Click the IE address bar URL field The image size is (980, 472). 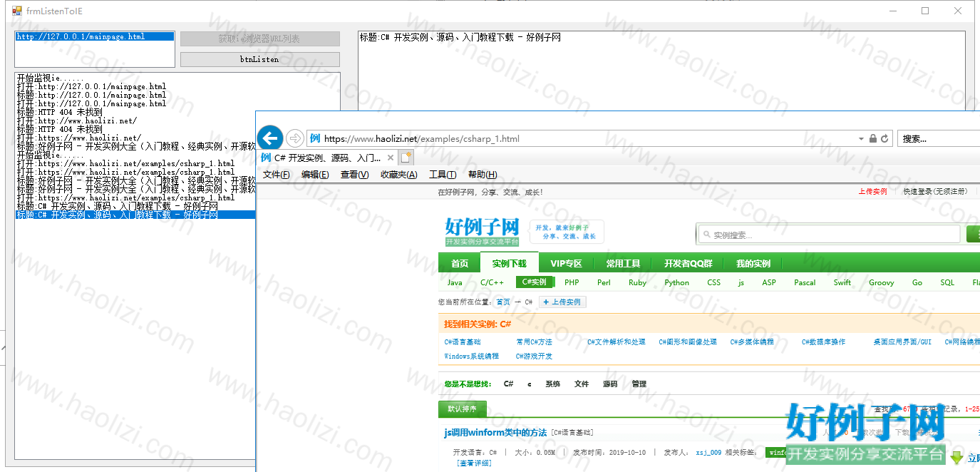tap(581, 138)
